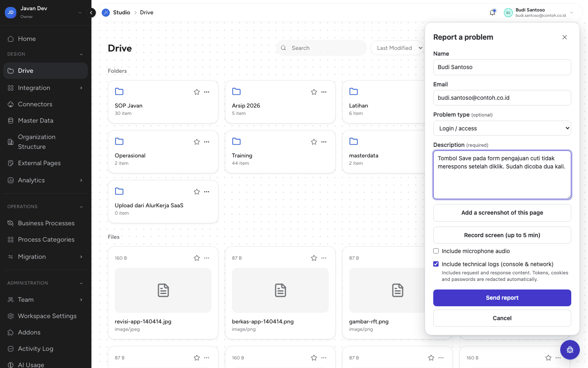This screenshot has height=368, width=588.
Task: Start Record screen up to 5 min
Action: [502, 235]
